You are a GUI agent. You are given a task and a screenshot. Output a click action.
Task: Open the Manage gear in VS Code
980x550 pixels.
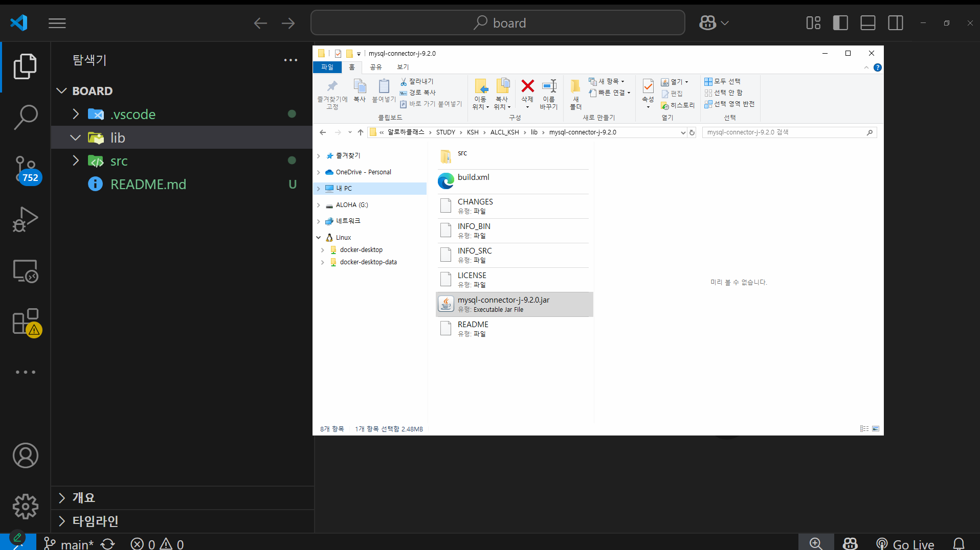click(25, 507)
